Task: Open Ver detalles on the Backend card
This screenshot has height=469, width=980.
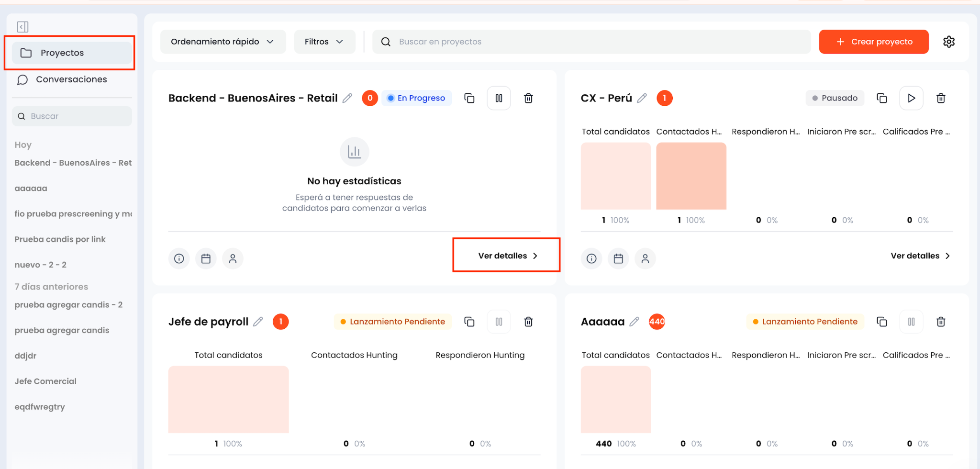Action: [508, 256]
